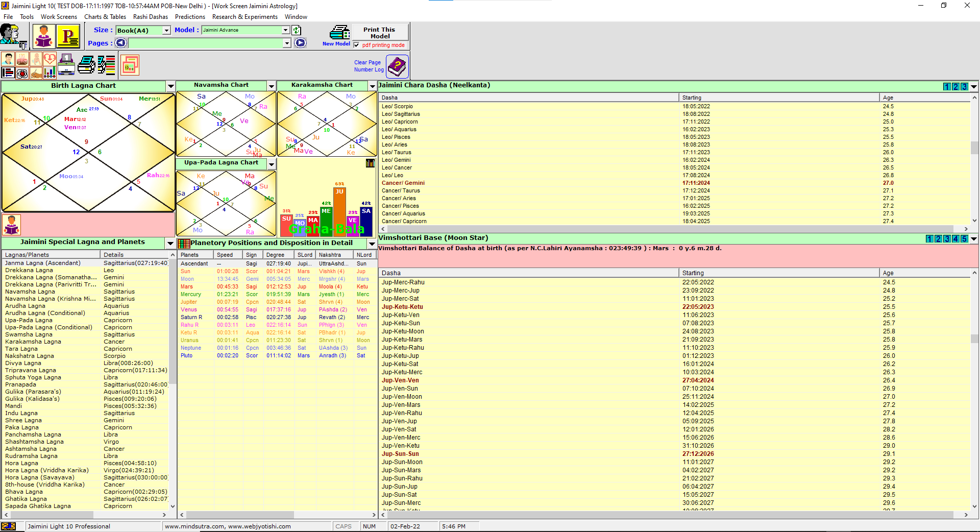The width and height of the screenshot is (980, 532).
Task: Click the man portrait icon in toolbar
Action: (8, 59)
